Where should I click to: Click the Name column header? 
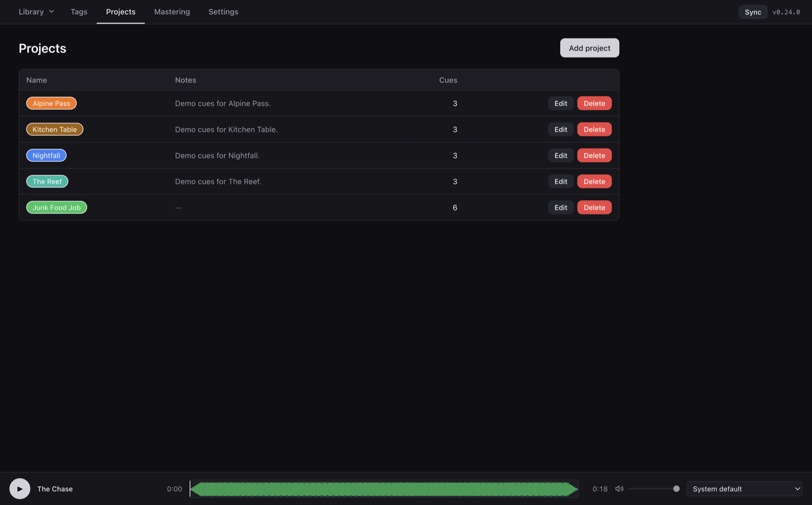pos(37,80)
